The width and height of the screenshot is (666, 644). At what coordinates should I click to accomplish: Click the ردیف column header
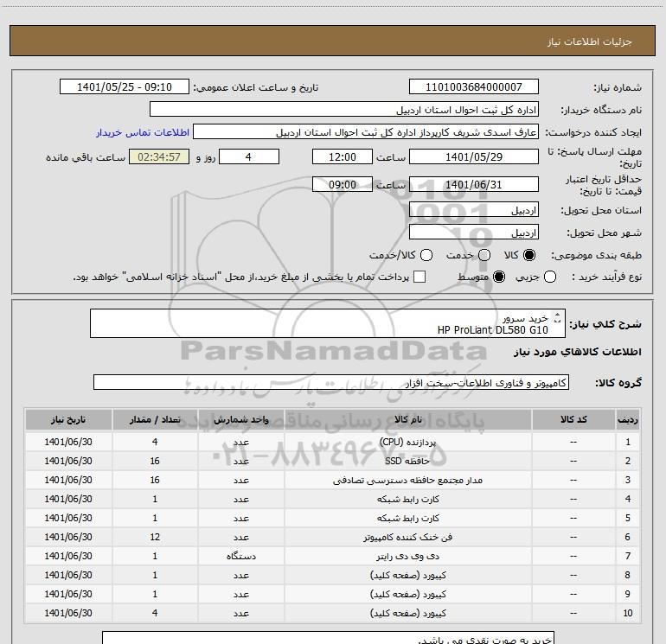[627, 419]
